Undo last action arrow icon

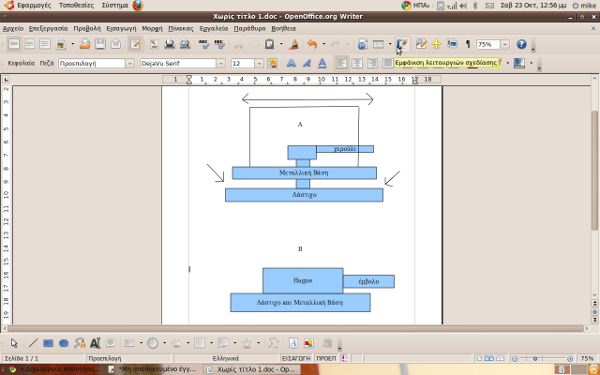312,44
